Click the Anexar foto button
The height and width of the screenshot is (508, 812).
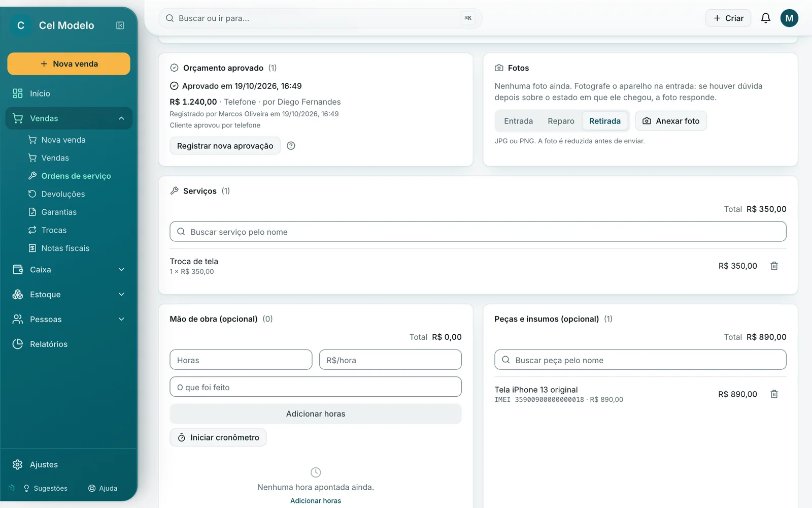tap(671, 121)
